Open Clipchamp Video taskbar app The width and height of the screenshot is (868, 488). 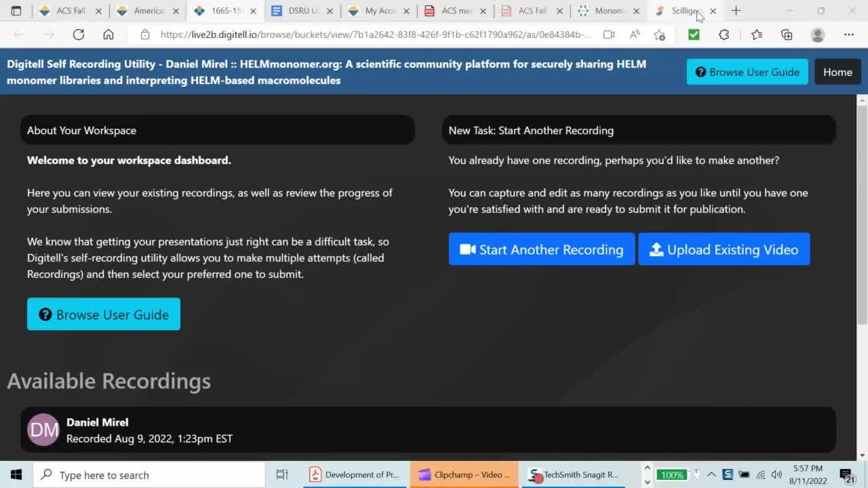point(465,474)
